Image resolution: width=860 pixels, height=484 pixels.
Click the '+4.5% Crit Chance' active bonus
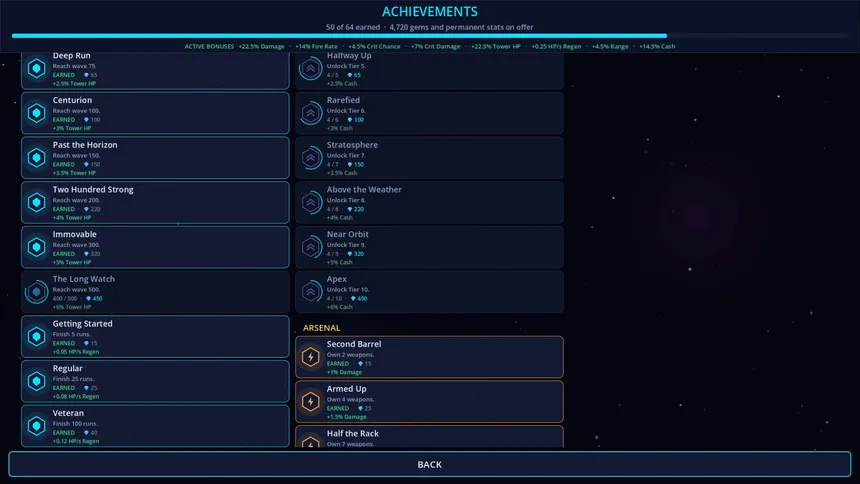click(374, 47)
